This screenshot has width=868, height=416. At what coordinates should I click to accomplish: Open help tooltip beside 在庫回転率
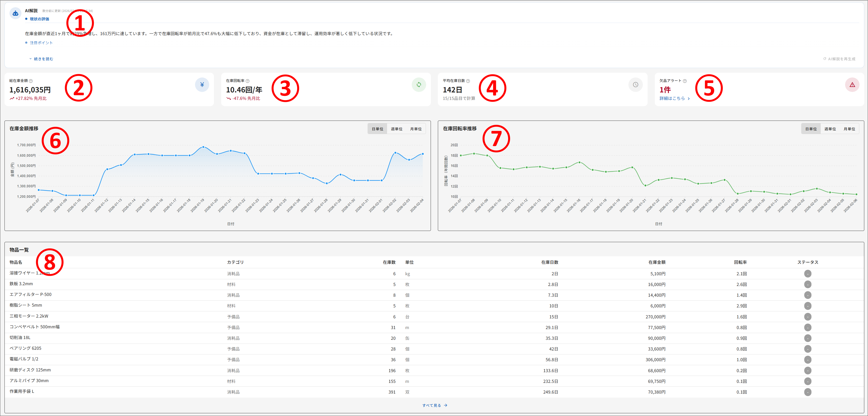pos(248,81)
